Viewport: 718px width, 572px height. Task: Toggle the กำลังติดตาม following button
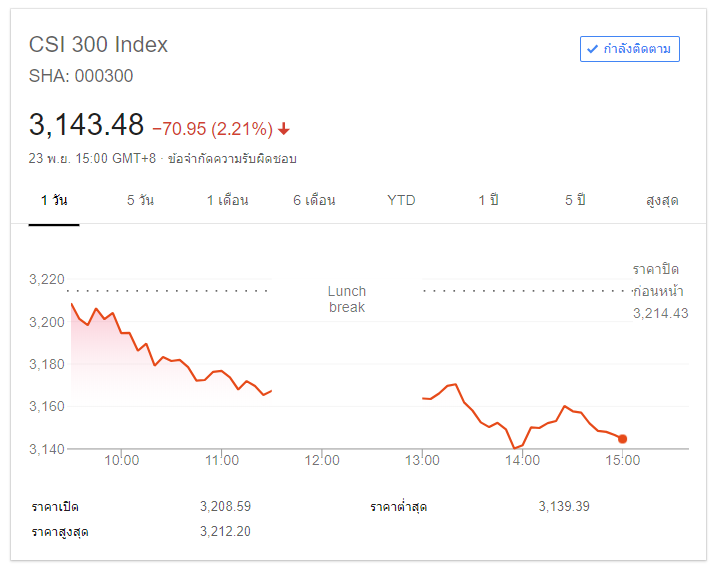tap(630, 49)
